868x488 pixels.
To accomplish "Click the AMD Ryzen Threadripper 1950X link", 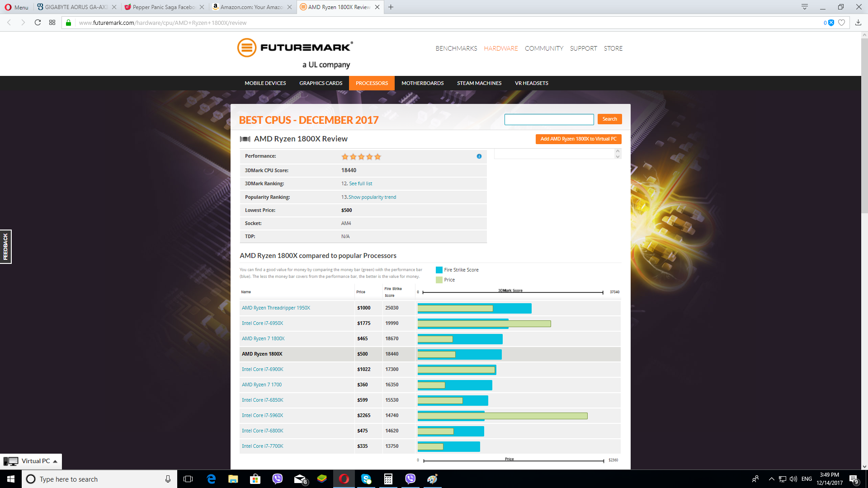I will point(276,308).
